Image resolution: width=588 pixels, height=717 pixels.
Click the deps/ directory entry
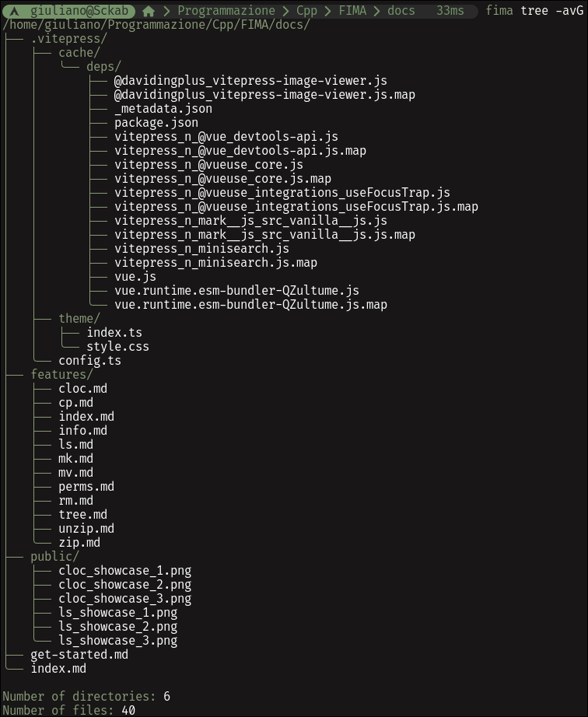point(103,67)
